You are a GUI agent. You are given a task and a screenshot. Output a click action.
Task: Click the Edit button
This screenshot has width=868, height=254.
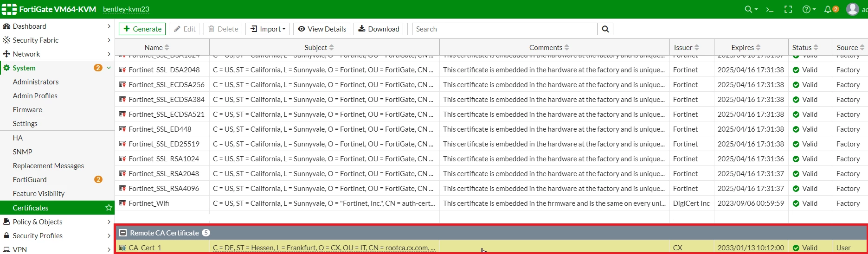click(x=184, y=29)
